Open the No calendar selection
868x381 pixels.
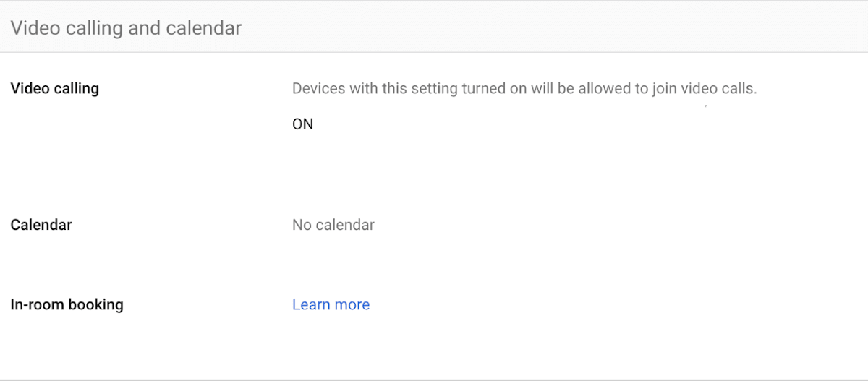333,225
